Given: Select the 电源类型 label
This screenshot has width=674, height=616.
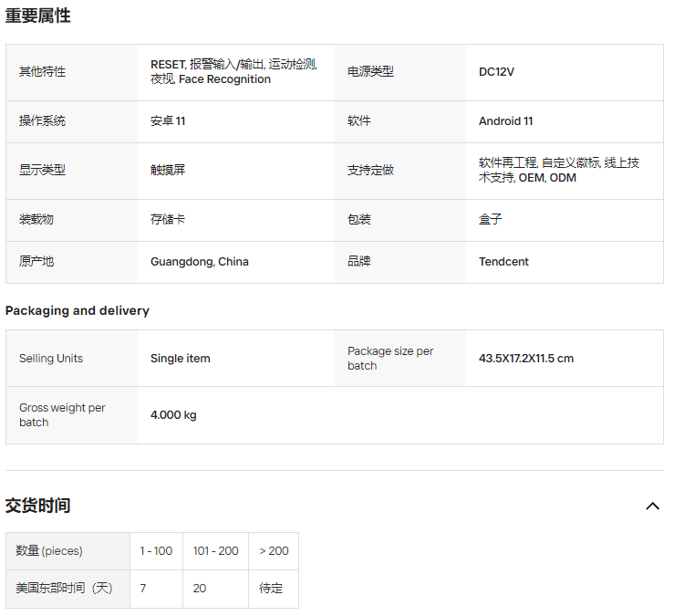Looking at the screenshot, I should click(370, 71).
